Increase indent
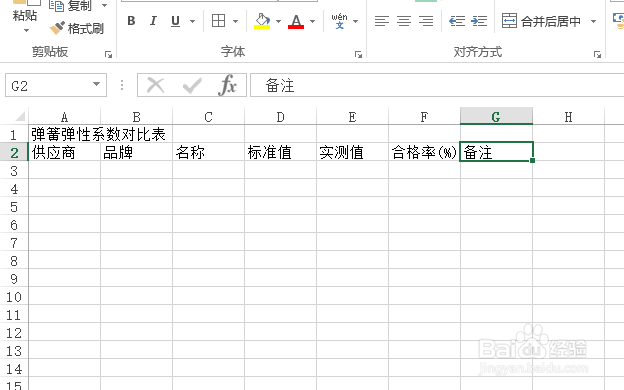 coord(479,21)
